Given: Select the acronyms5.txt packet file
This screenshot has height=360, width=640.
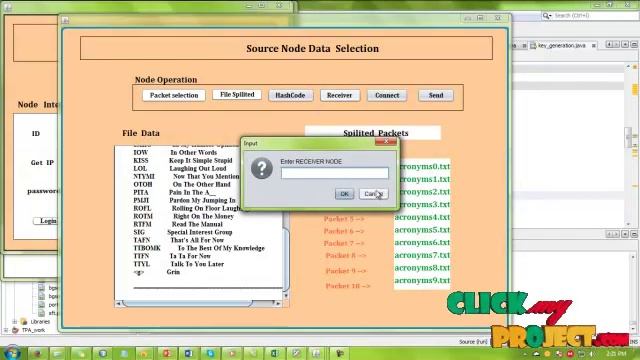Looking at the screenshot, I should (x=422, y=230).
